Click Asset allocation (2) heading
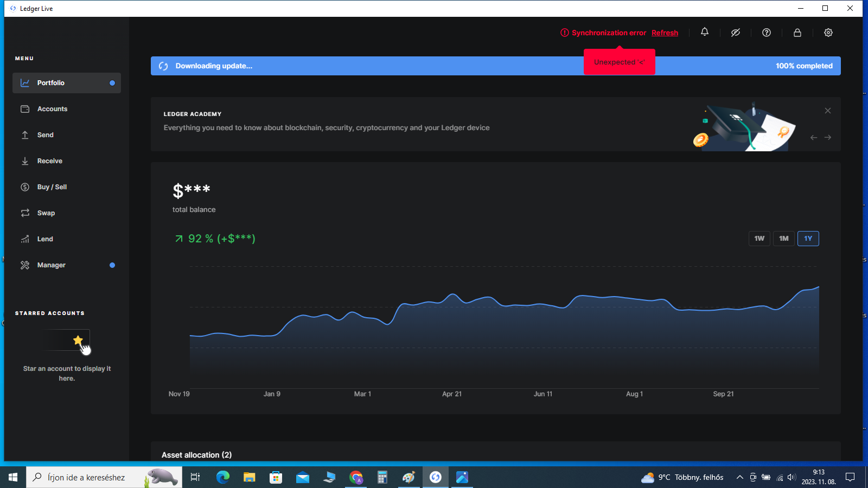Screen dimensions: 868x488 point(196,455)
